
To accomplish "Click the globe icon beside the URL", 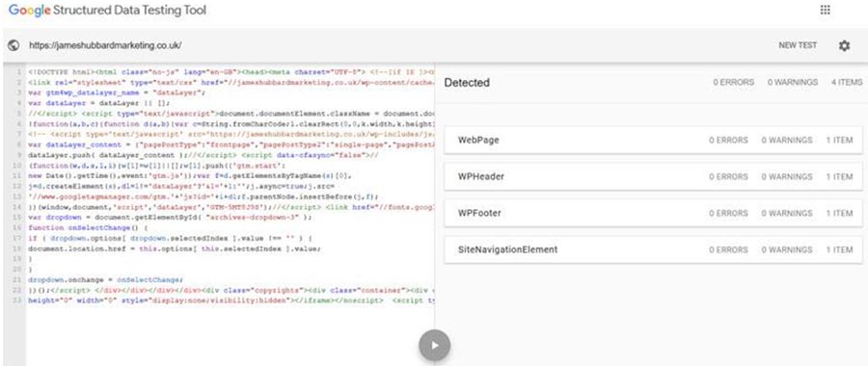I will [14, 46].
